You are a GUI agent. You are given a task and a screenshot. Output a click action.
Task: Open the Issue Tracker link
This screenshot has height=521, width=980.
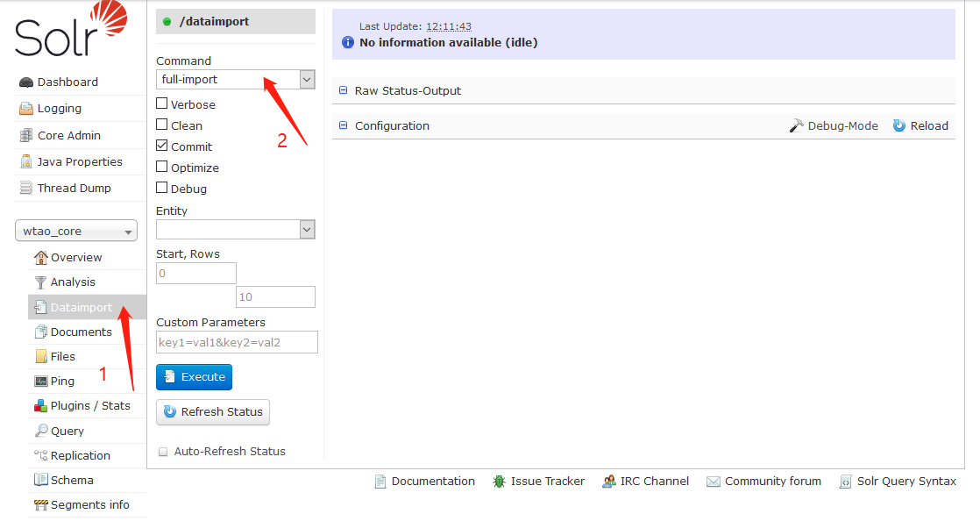(548, 481)
